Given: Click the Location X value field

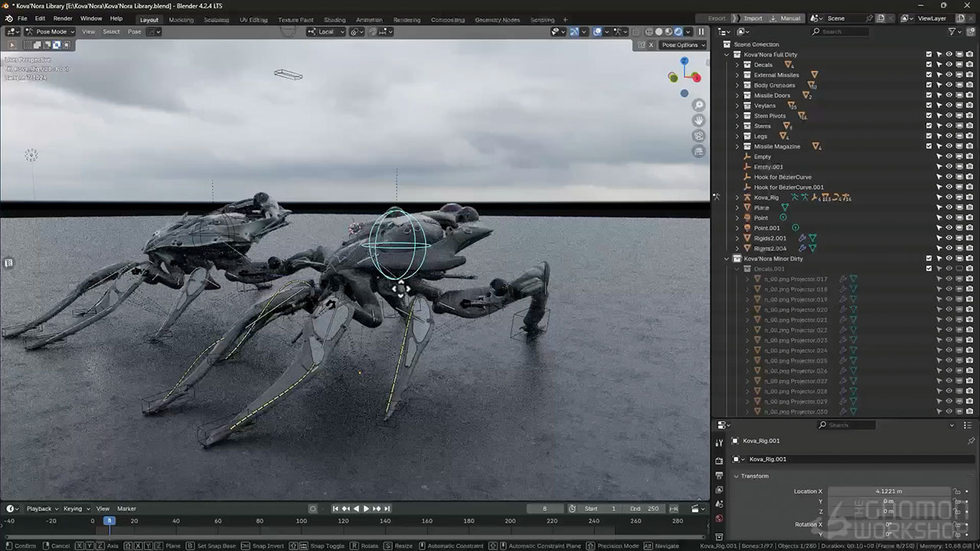Looking at the screenshot, I should point(888,491).
